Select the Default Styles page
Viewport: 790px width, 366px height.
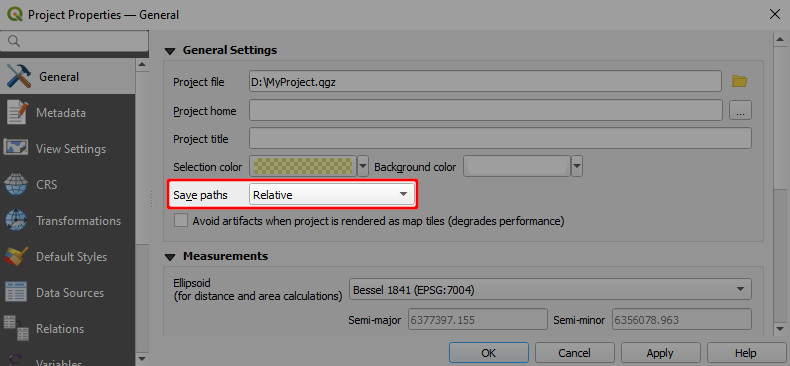click(68, 257)
